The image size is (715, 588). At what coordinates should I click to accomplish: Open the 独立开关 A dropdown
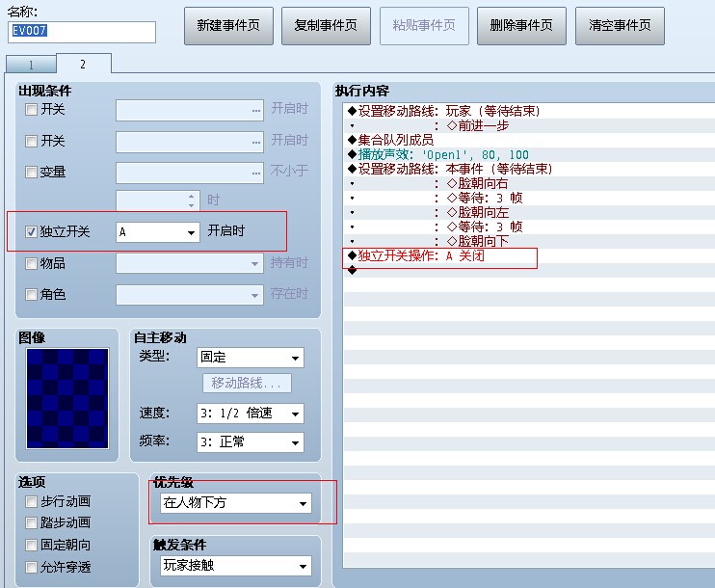point(158,232)
